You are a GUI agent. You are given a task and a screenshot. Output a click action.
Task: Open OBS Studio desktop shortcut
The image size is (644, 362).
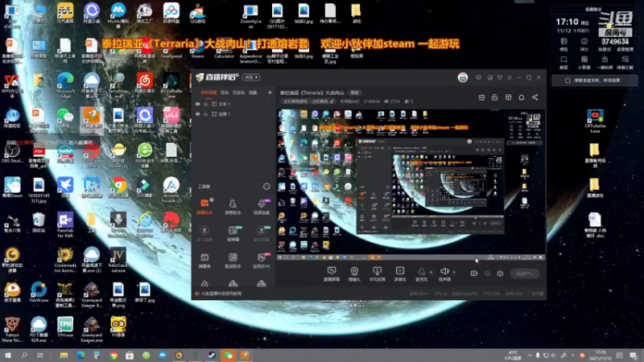pos(12,154)
